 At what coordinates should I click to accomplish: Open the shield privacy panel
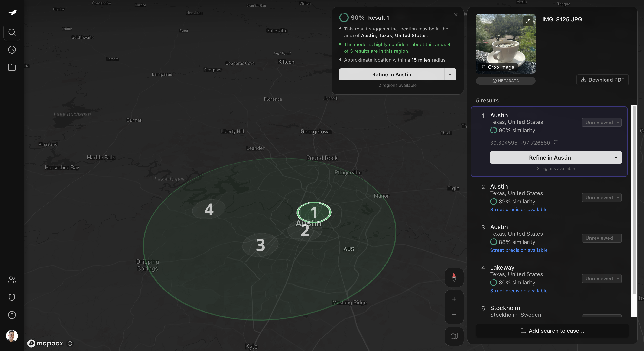[x=12, y=297]
